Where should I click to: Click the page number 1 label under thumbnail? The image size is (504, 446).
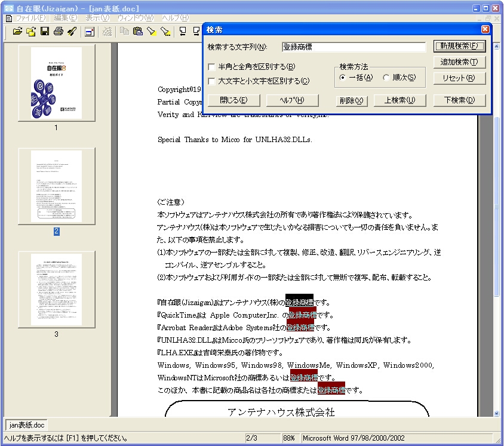[x=56, y=128]
